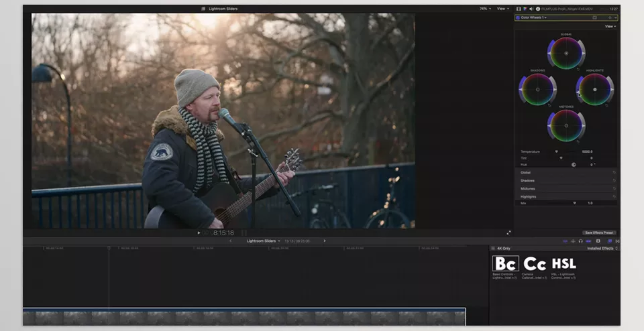Viewport: 644px width, 331px height.
Task: Click the Tint slider handle
Action: pyautogui.click(x=561, y=158)
